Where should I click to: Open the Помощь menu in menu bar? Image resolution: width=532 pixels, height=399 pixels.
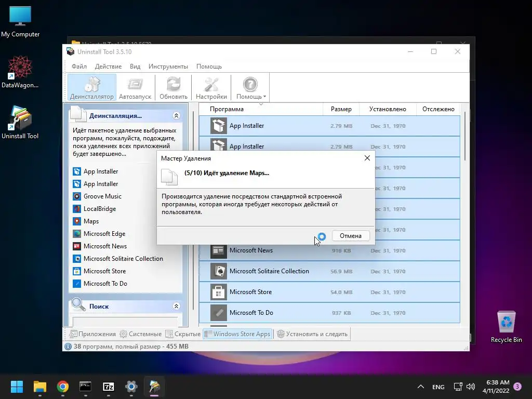coord(209,66)
